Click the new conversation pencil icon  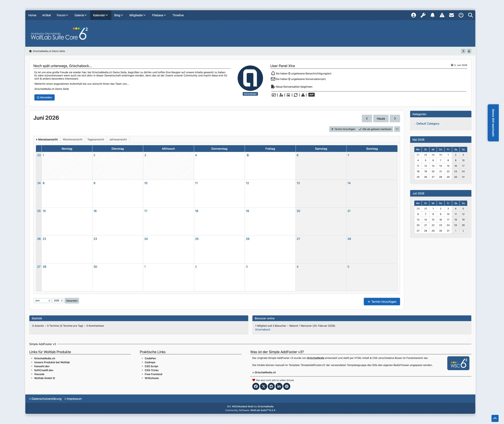pos(273,87)
